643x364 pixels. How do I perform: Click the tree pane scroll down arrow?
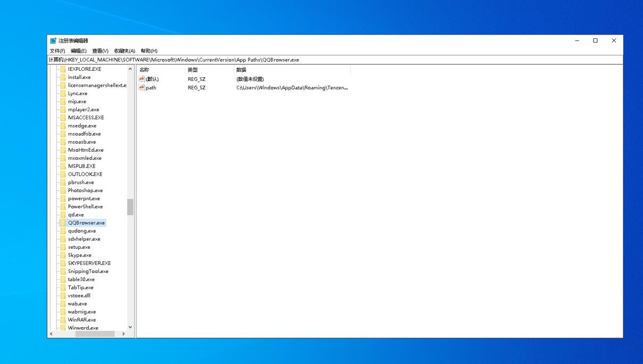[130, 327]
